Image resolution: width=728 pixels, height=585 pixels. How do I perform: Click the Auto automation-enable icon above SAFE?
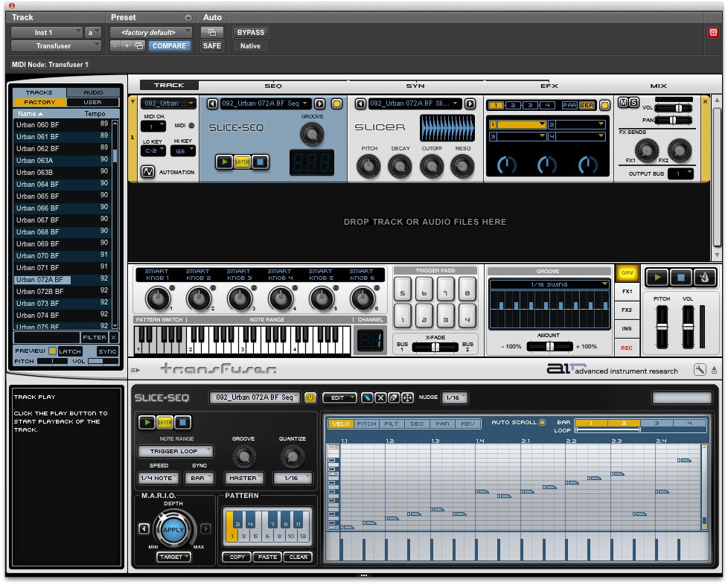(212, 33)
